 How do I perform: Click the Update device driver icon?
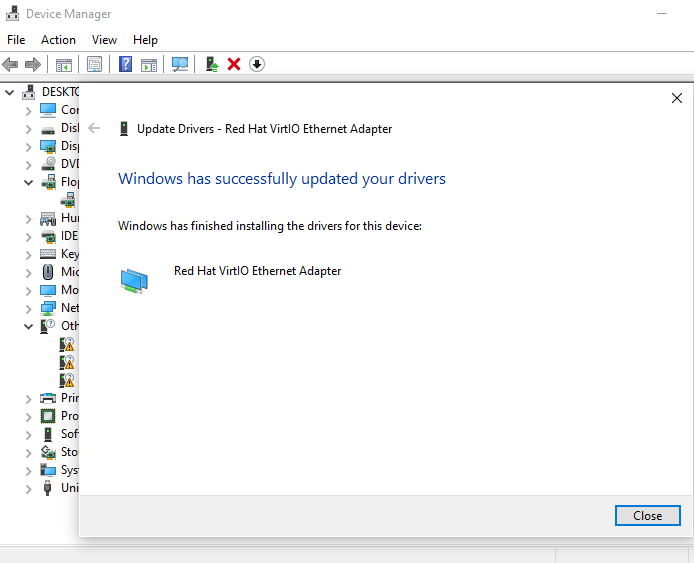point(211,64)
